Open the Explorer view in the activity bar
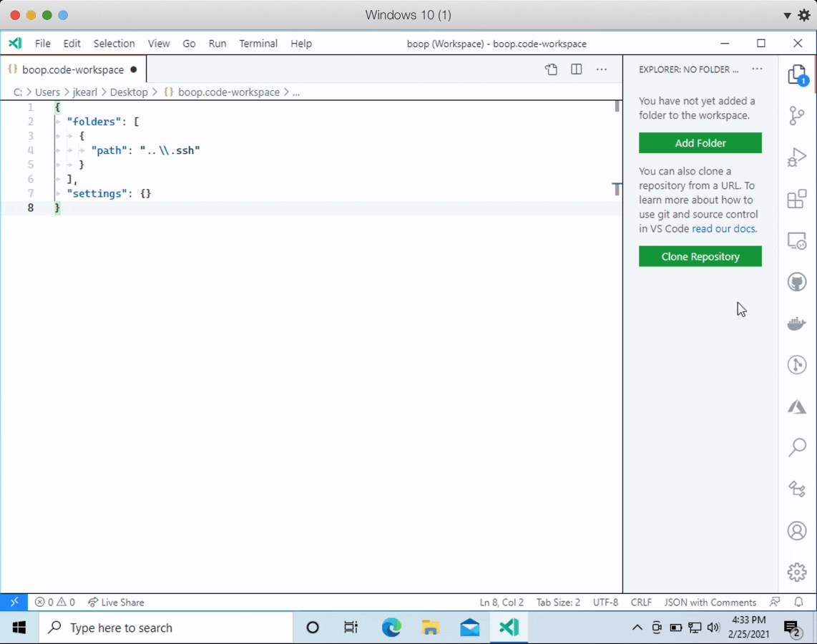This screenshot has width=817, height=644. 797,74
